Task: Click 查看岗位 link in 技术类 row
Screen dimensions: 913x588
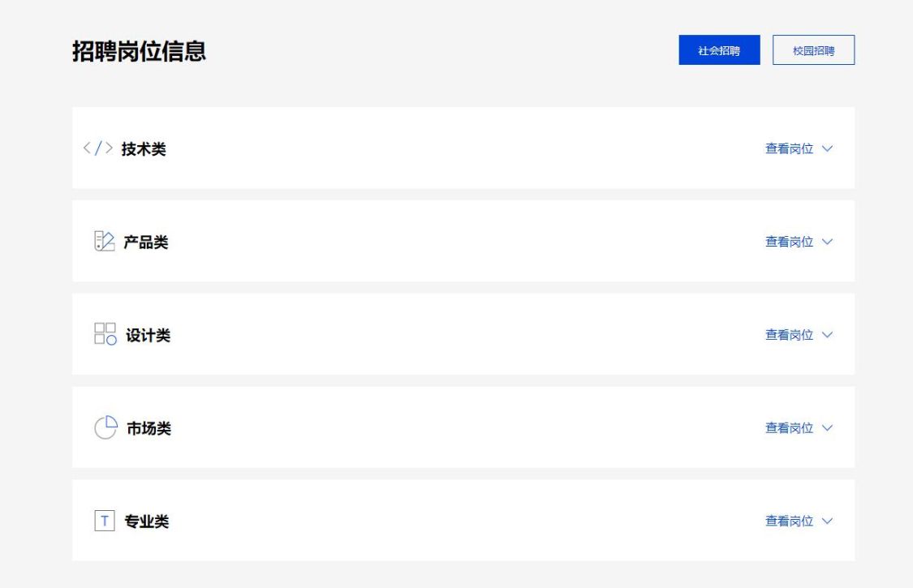Action: 789,149
